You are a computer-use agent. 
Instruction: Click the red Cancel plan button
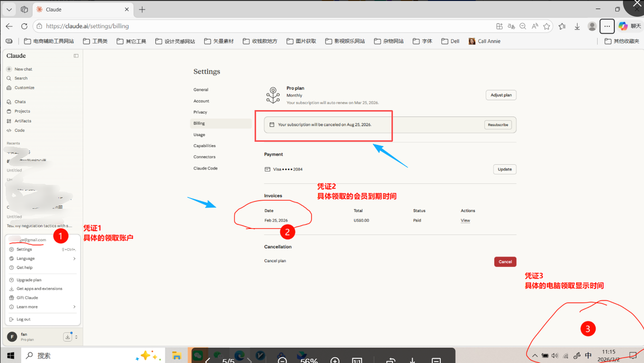tap(505, 261)
